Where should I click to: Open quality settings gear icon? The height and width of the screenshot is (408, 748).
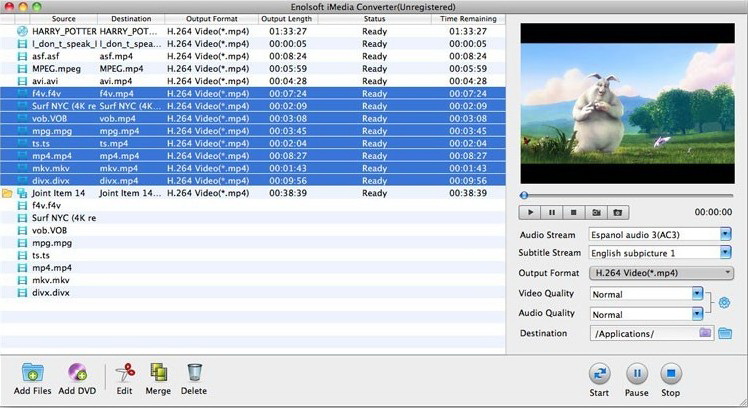[725, 303]
